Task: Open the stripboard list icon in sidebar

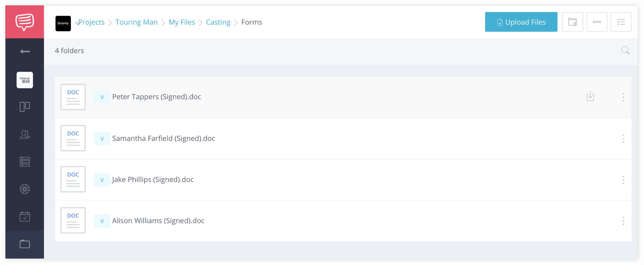Action: pyautogui.click(x=25, y=162)
